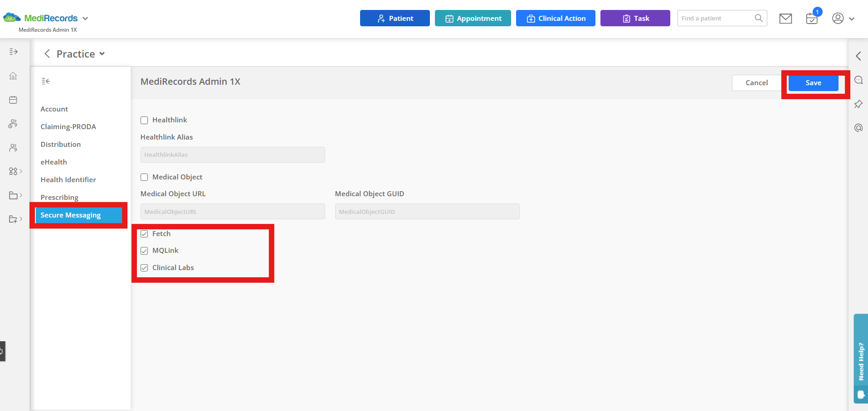The width and height of the screenshot is (868, 411).
Task: Select Secure Messaging in the settings menu
Action: (78, 215)
